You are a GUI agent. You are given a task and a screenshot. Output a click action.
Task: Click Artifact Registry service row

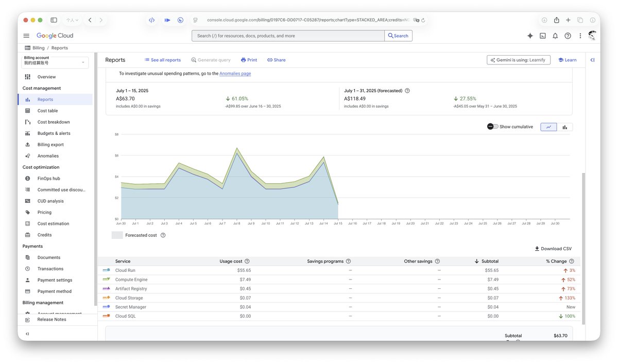point(339,289)
